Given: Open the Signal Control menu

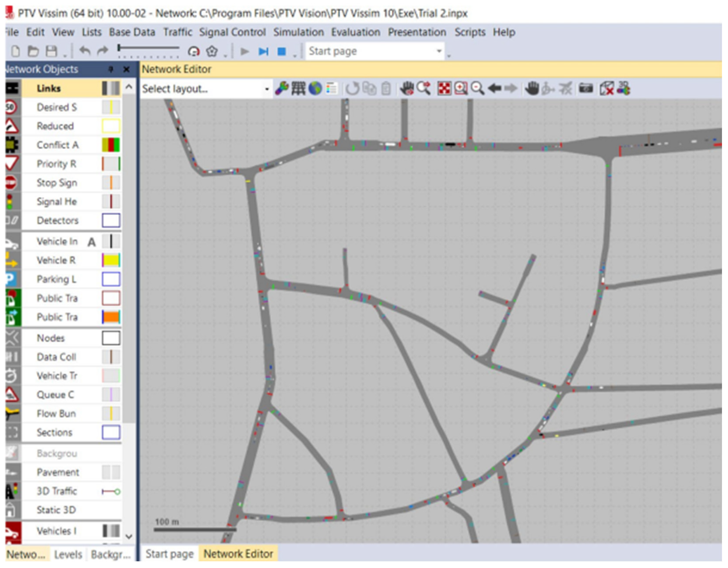Looking at the screenshot, I should 232,32.
